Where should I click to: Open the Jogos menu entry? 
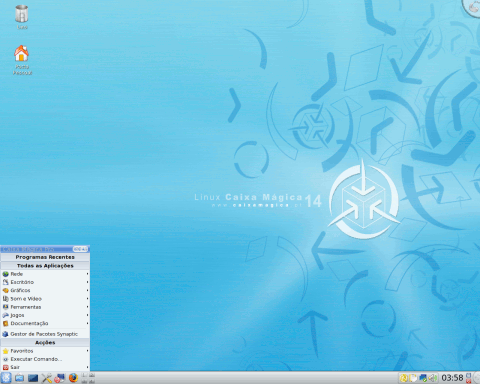click(x=45, y=315)
